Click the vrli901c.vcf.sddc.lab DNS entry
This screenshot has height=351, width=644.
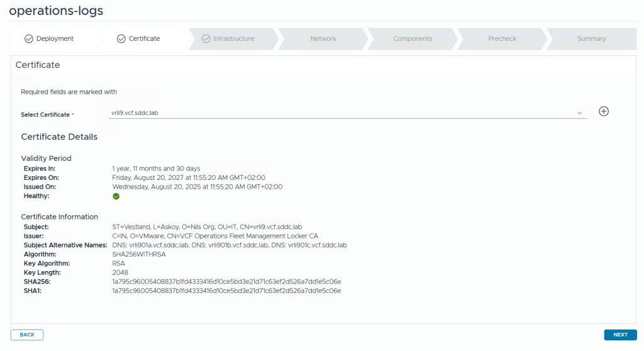point(316,245)
